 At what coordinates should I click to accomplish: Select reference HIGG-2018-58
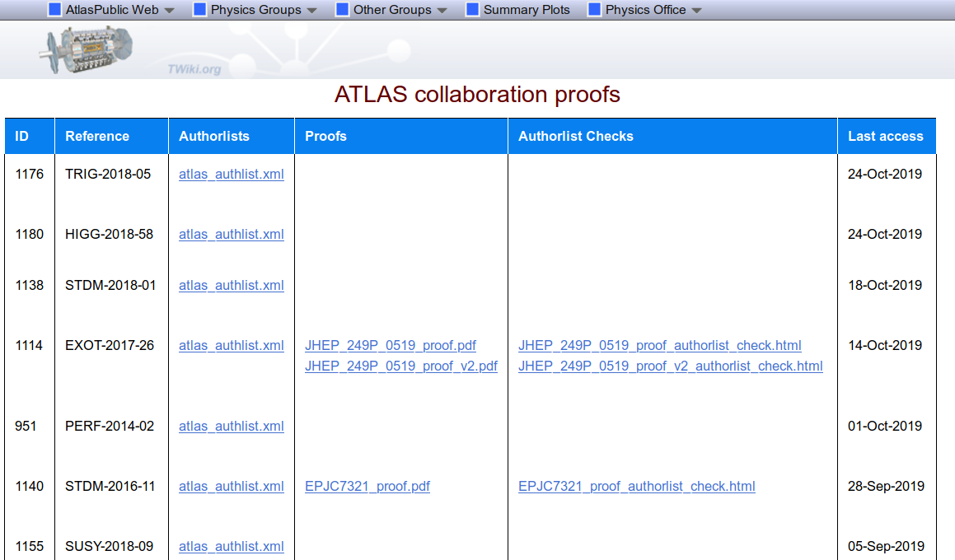point(109,235)
